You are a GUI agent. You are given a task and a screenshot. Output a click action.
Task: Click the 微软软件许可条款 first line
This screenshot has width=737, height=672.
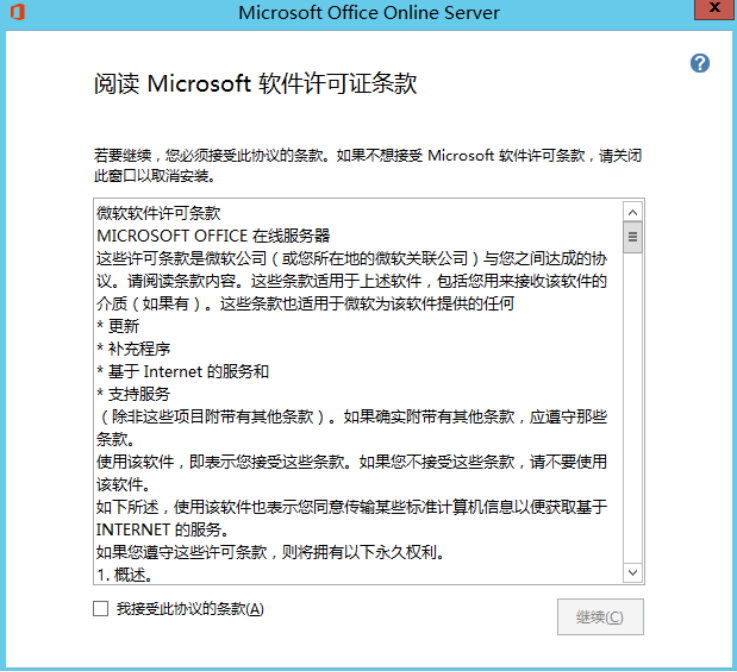tap(158, 213)
